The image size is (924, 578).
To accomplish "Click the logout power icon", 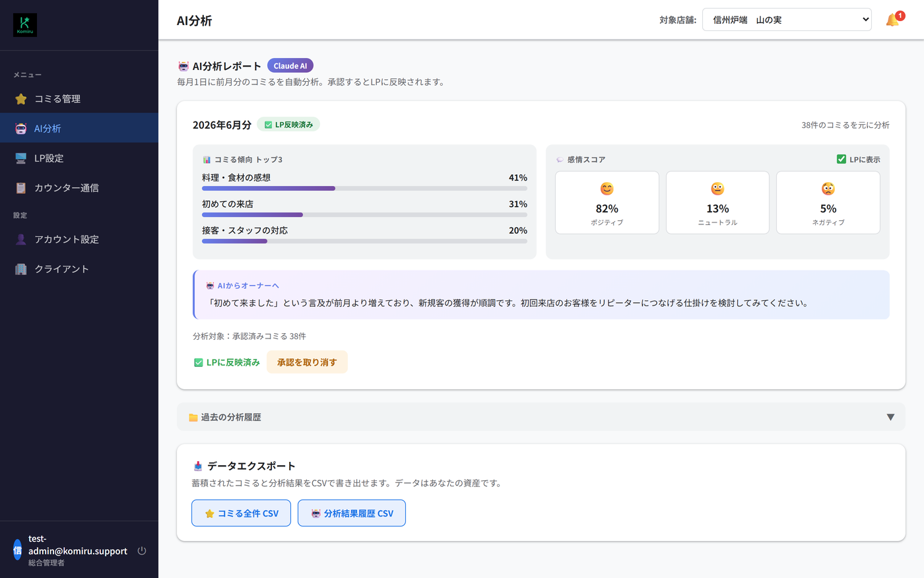I will coord(142,551).
